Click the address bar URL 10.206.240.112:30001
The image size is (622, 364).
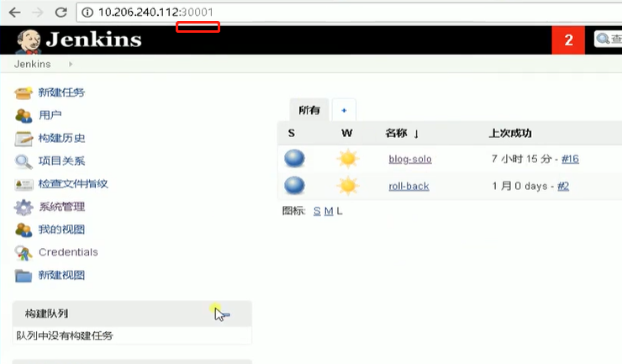point(155,13)
